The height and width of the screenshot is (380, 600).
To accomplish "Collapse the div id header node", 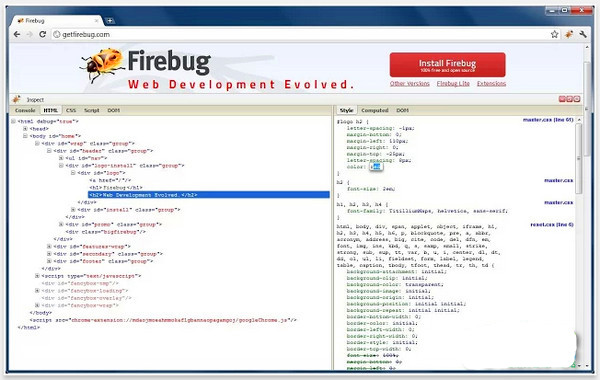I will [49, 151].
